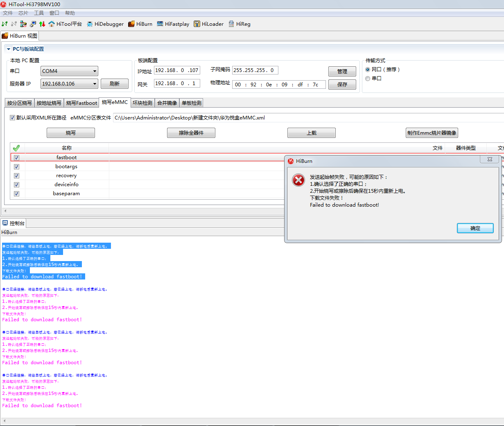Click the 网关 gateway input field
504x426 pixels.
(x=177, y=83)
